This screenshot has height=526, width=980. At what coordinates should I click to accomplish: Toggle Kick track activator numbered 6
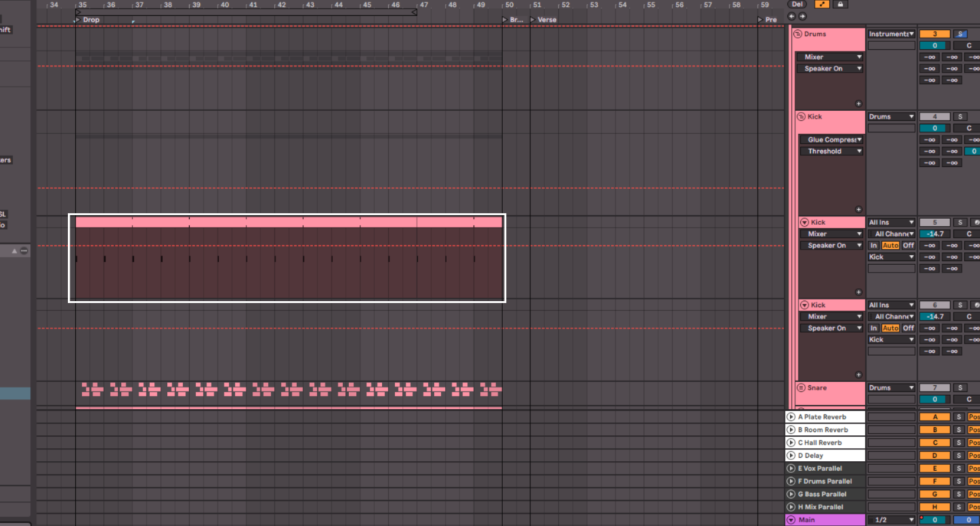coord(934,305)
